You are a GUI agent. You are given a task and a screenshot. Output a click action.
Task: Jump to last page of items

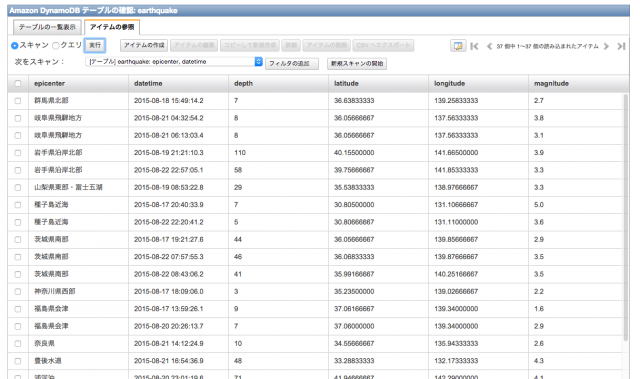coord(621,46)
